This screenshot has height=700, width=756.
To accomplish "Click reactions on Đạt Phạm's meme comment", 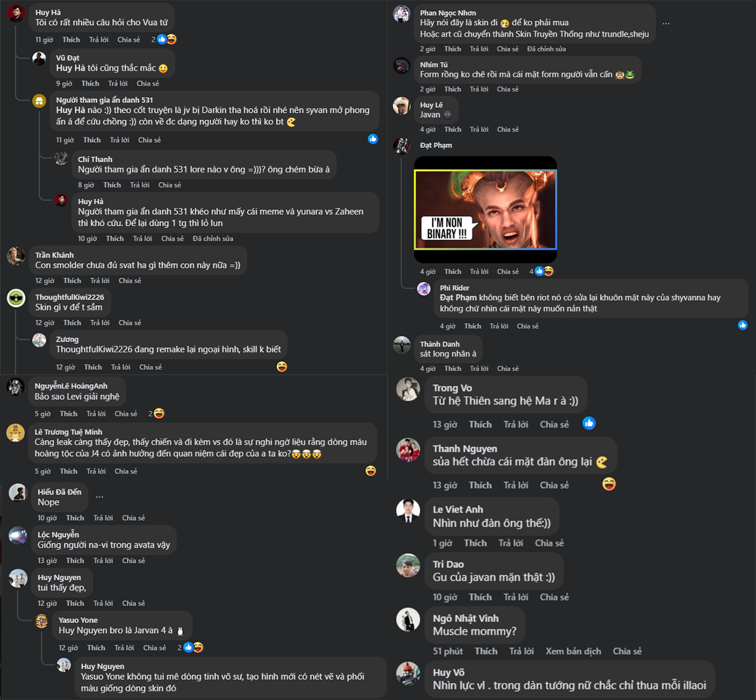I will [544, 271].
